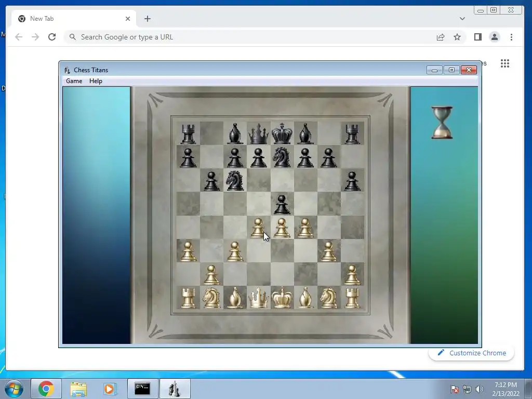Open the Help menu in Chess Titans
The height and width of the screenshot is (399, 532).
coord(96,81)
